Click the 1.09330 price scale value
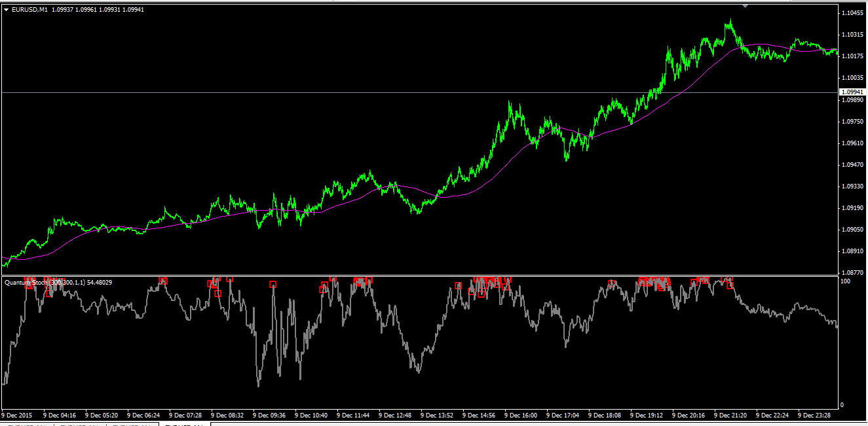The height and width of the screenshot is (426, 868). tap(854, 186)
